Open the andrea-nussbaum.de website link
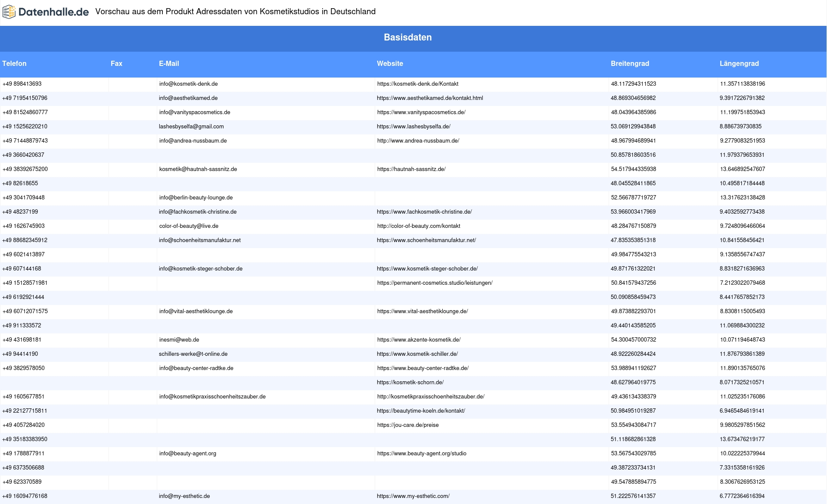The height and width of the screenshot is (504, 827). pyautogui.click(x=418, y=141)
